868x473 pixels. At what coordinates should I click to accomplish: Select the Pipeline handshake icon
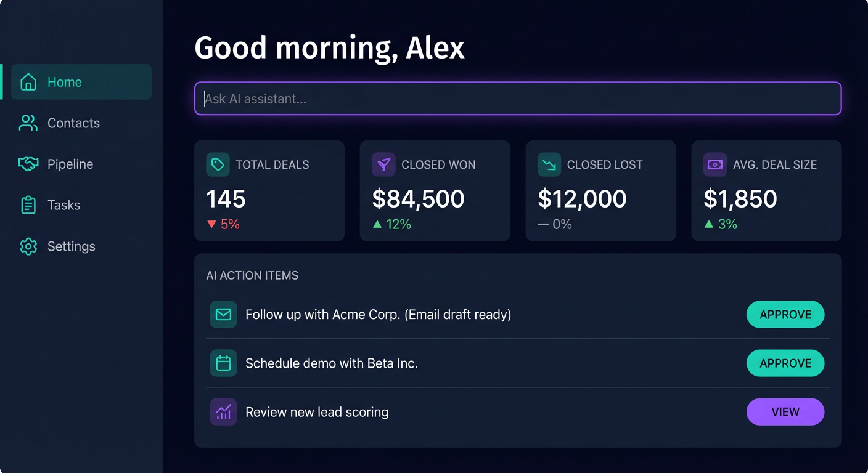pos(28,164)
